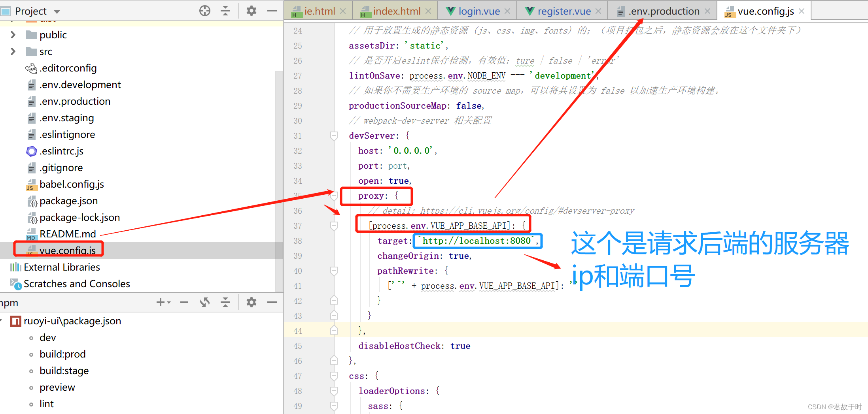Click "assetsDir: 'static'" code line
Screen dimensions: 868x414
click(x=399, y=46)
